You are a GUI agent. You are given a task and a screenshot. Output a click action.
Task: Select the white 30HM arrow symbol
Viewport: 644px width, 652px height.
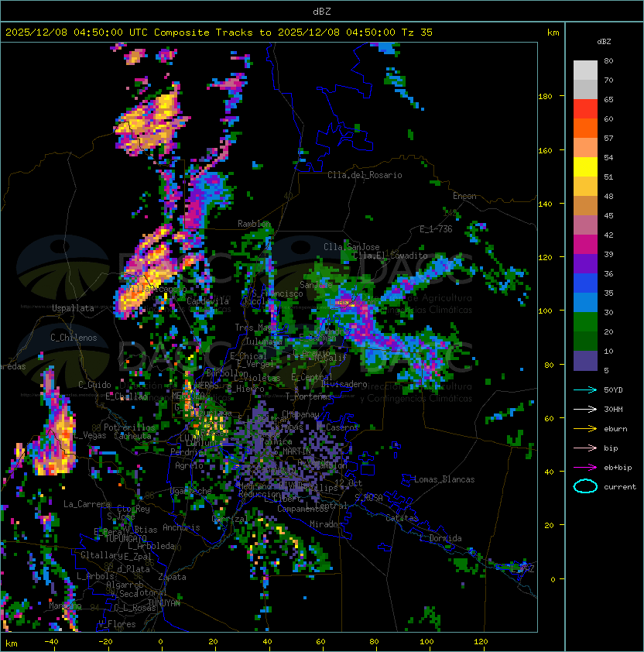(x=585, y=409)
